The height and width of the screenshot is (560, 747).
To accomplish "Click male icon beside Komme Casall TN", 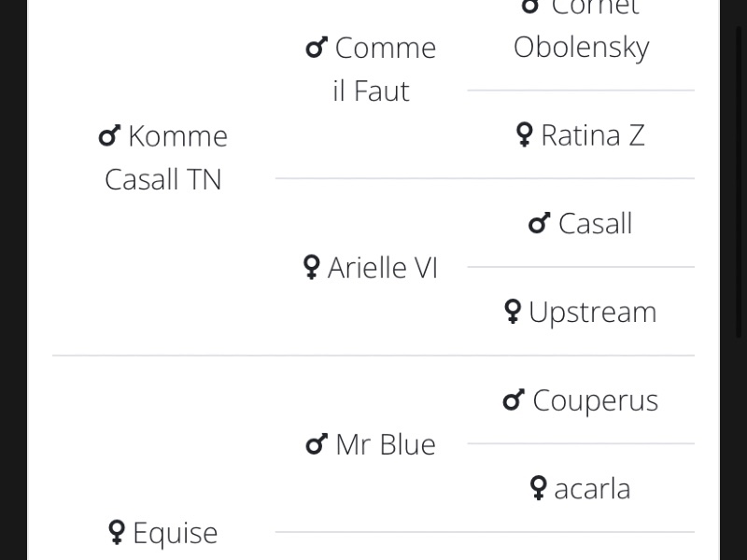I will click(x=109, y=135).
